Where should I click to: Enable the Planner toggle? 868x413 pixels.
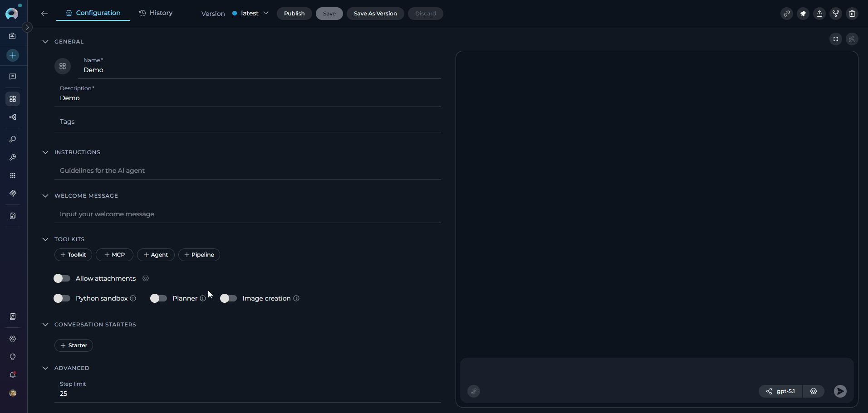(x=159, y=298)
